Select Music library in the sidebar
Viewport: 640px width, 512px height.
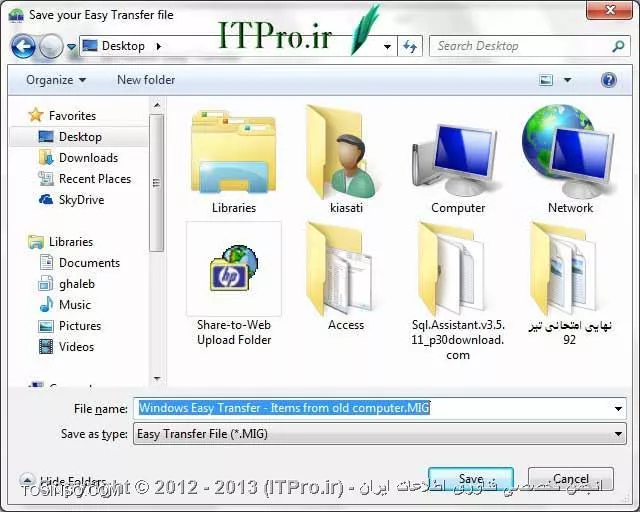[75, 305]
